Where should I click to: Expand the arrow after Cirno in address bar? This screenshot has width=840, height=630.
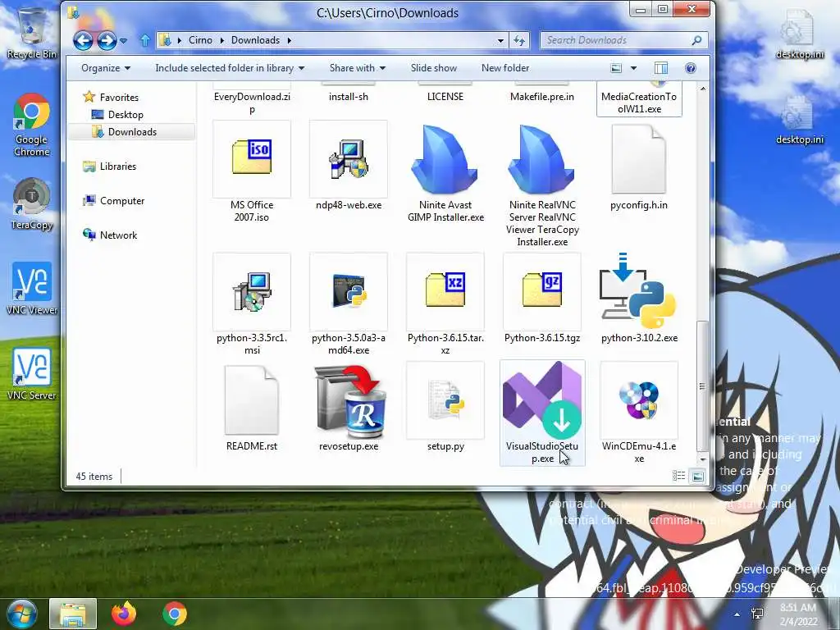tap(221, 40)
